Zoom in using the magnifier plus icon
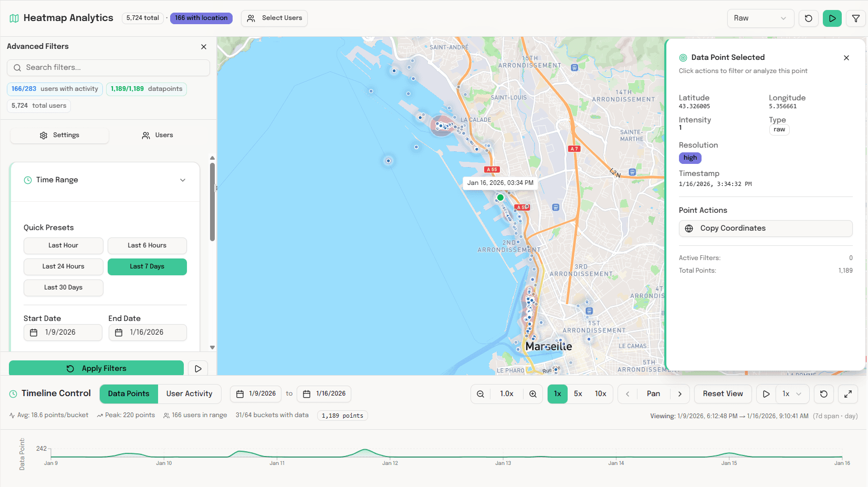Image resolution: width=868 pixels, height=487 pixels. coord(534,393)
